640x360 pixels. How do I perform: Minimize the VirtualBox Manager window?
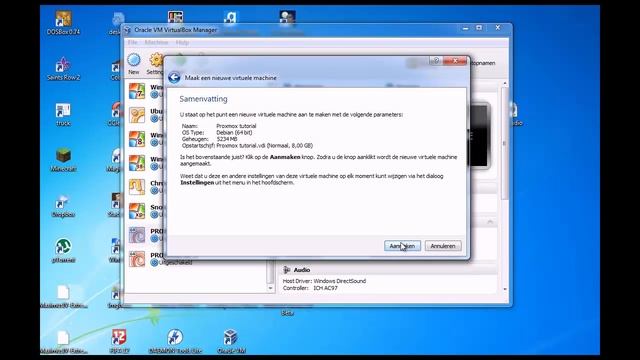(465, 28)
